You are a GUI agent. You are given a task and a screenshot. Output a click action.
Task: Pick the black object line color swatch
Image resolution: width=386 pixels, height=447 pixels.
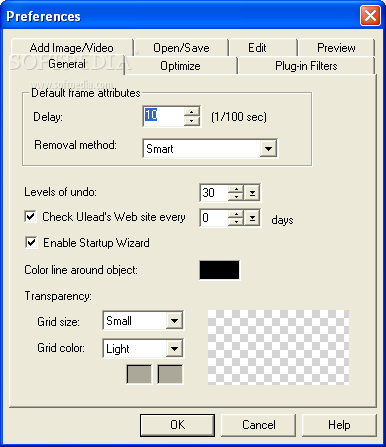[219, 270]
